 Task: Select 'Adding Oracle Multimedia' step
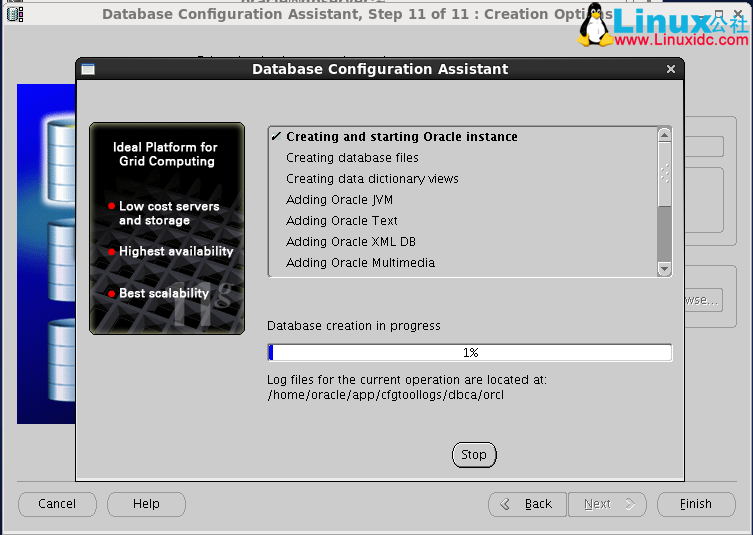360,263
